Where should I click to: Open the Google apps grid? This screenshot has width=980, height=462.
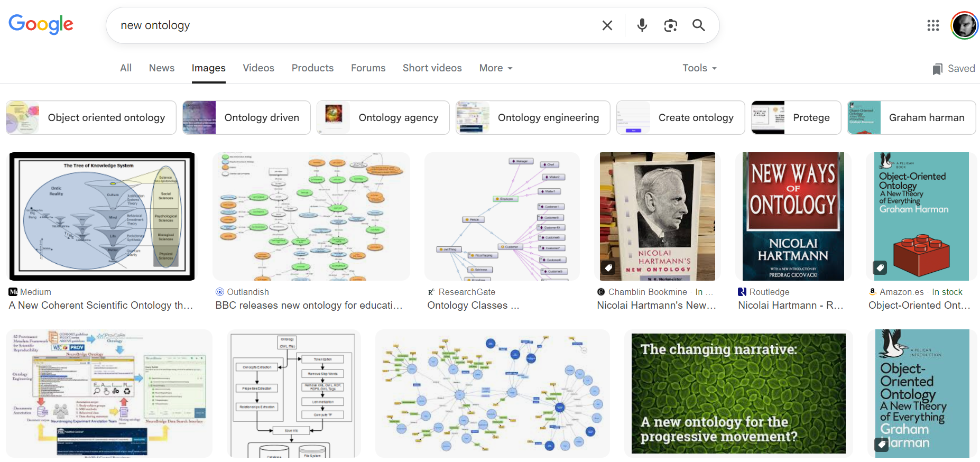click(x=933, y=25)
